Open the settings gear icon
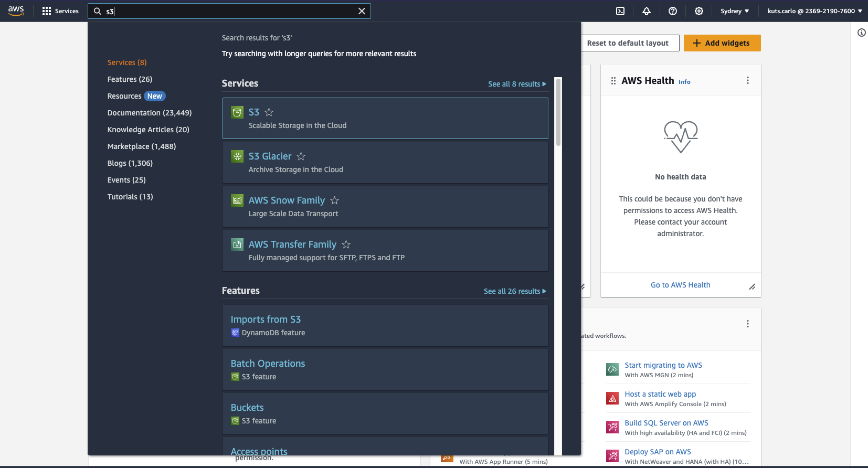This screenshot has width=868, height=468. click(x=699, y=11)
